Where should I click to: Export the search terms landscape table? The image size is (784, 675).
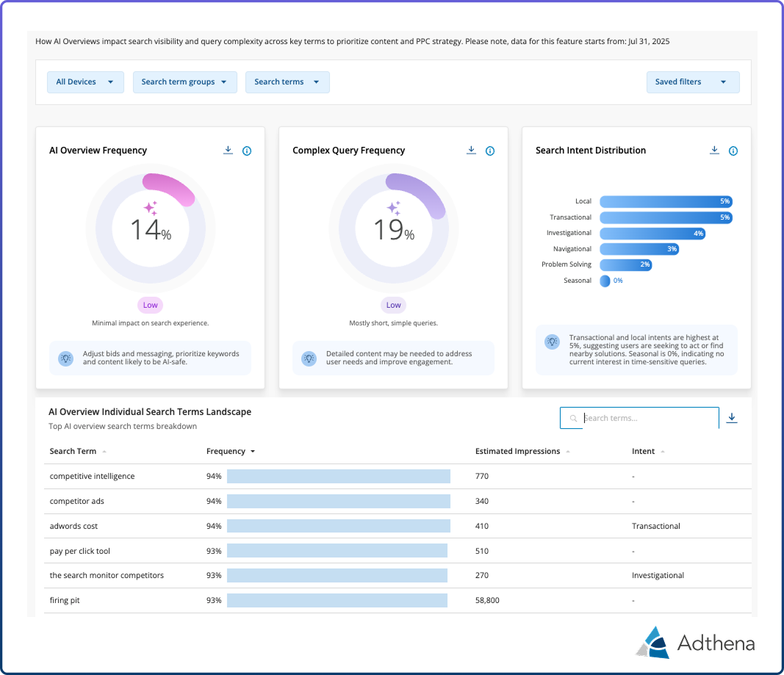click(x=732, y=417)
